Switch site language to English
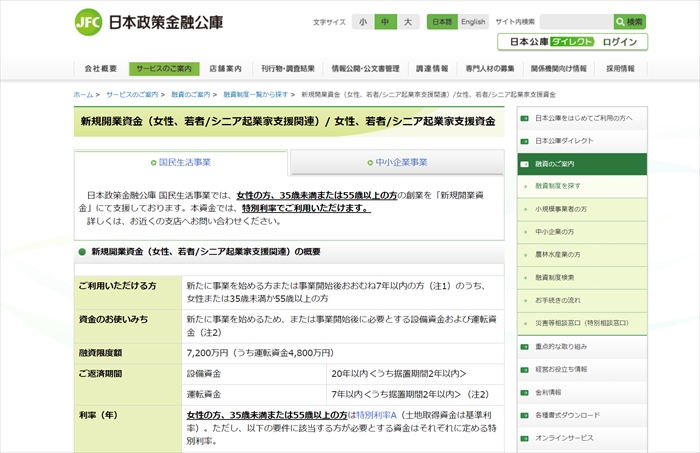 point(473,22)
